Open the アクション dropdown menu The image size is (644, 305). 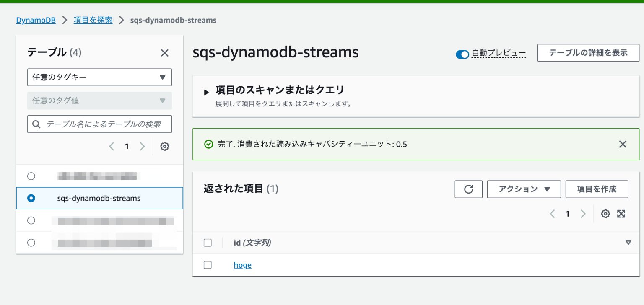coord(524,189)
